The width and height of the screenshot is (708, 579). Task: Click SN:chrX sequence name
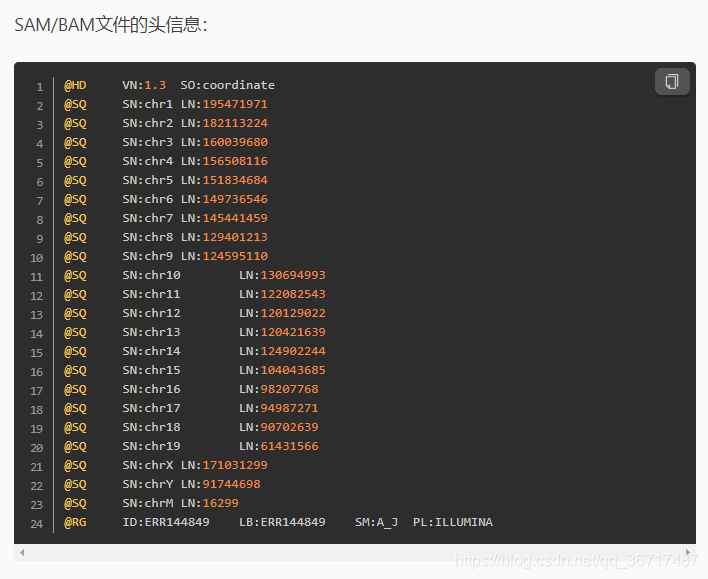148,465
